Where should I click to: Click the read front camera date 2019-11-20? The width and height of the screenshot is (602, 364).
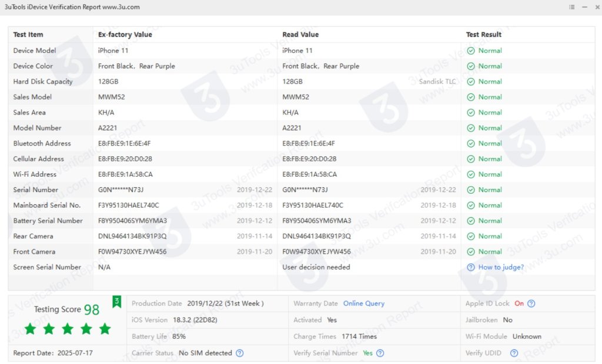tap(438, 252)
